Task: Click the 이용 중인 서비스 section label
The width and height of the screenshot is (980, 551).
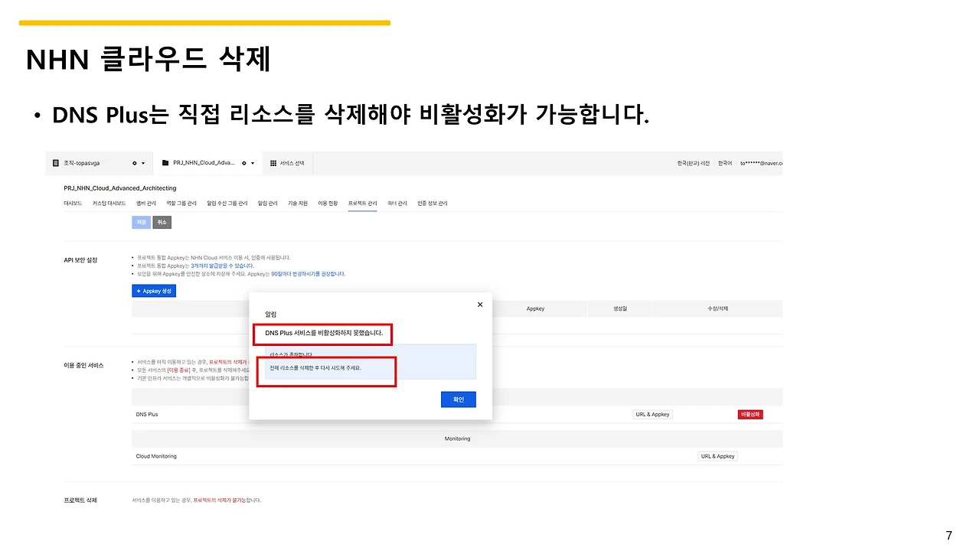Action: tap(83, 365)
